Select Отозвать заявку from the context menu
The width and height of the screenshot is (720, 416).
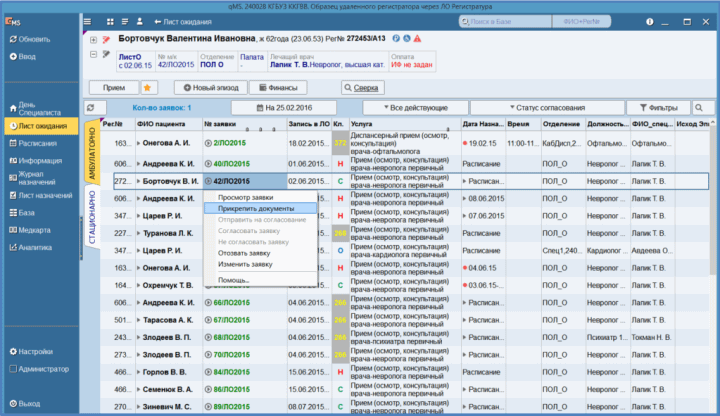pyautogui.click(x=245, y=253)
